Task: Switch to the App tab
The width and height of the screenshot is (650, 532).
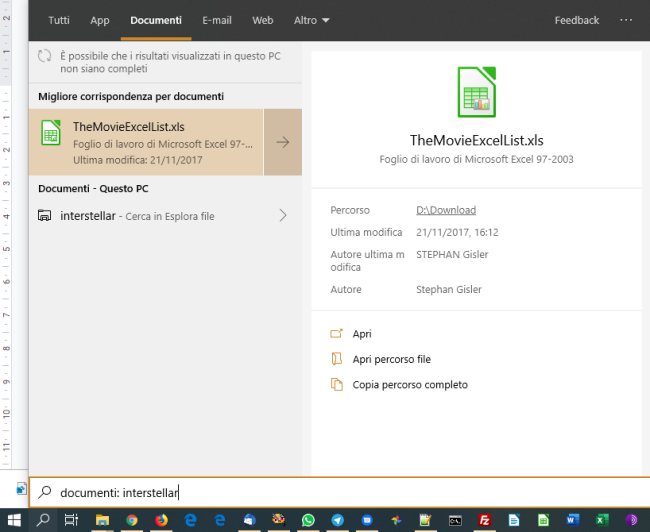Action: click(100, 20)
